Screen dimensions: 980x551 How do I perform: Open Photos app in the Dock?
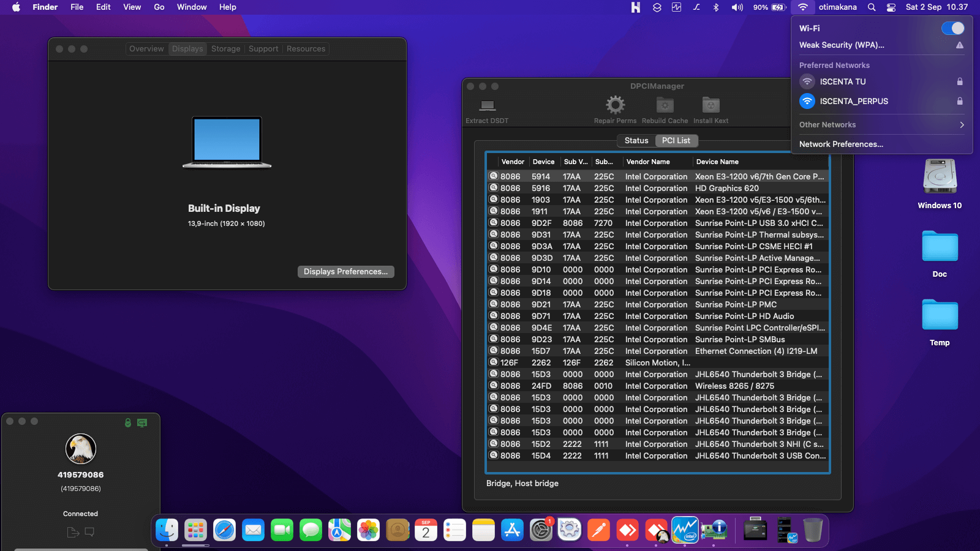click(368, 530)
